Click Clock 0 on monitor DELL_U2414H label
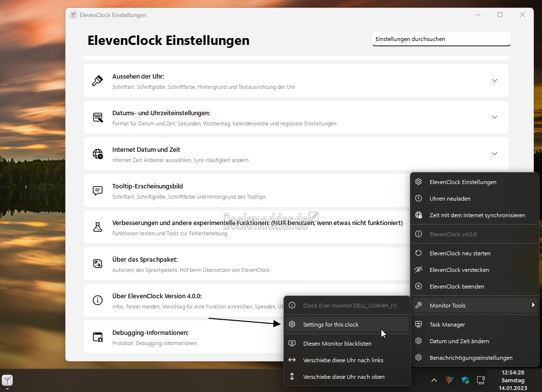Screen dimensions: 542x392 350,306
